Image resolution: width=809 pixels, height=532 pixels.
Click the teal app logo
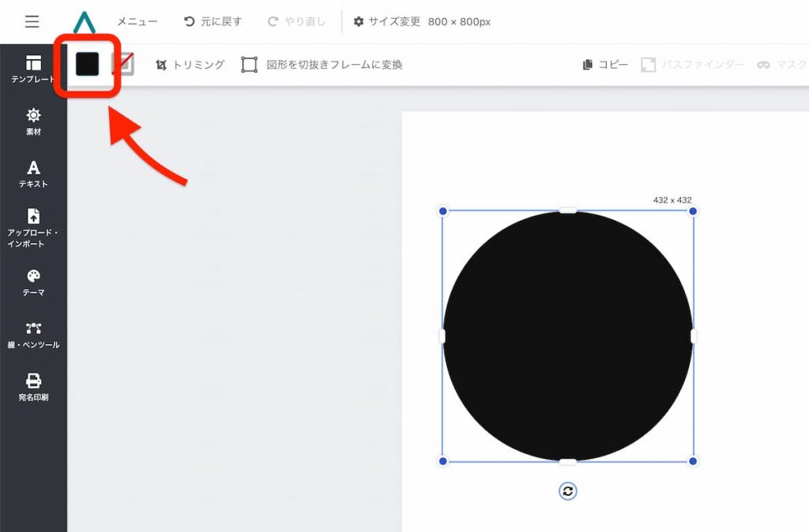83,22
